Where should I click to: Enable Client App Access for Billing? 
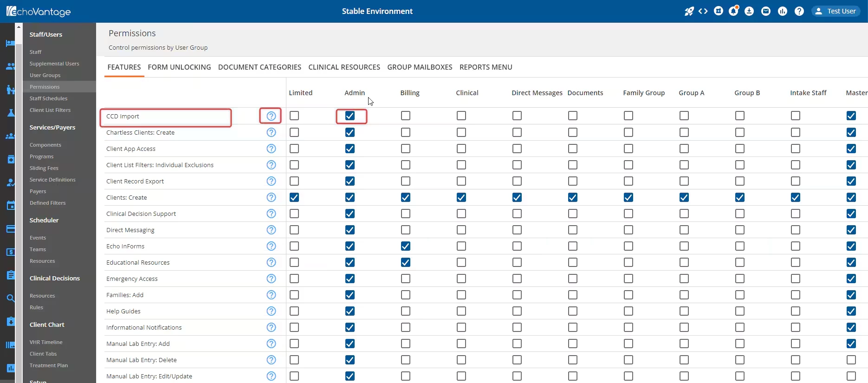(x=406, y=149)
